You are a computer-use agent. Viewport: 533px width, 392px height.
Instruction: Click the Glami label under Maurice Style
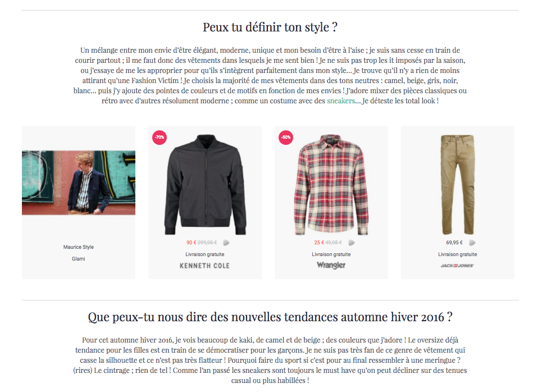pyautogui.click(x=79, y=259)
